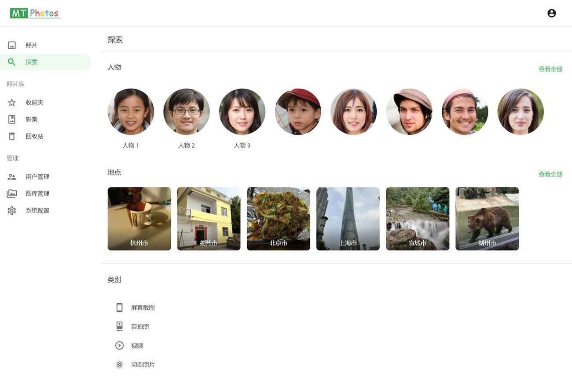
Task: Click 查看全部 link for 人物 section
Action: pos(550,69)
